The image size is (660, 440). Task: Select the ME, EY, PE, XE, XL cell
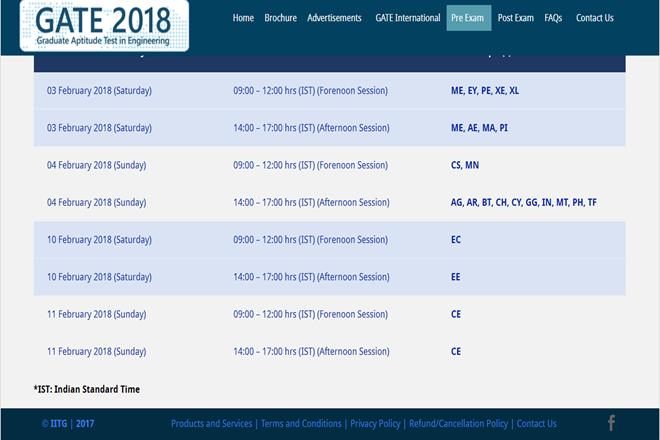click(485, 91)
